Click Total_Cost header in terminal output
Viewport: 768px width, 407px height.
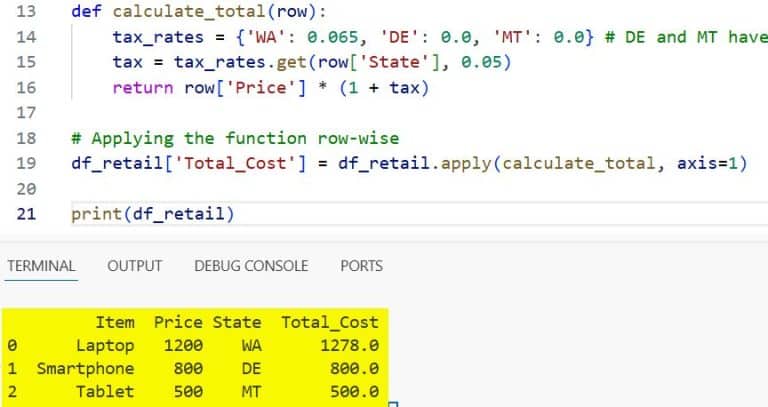pos(330,322)
